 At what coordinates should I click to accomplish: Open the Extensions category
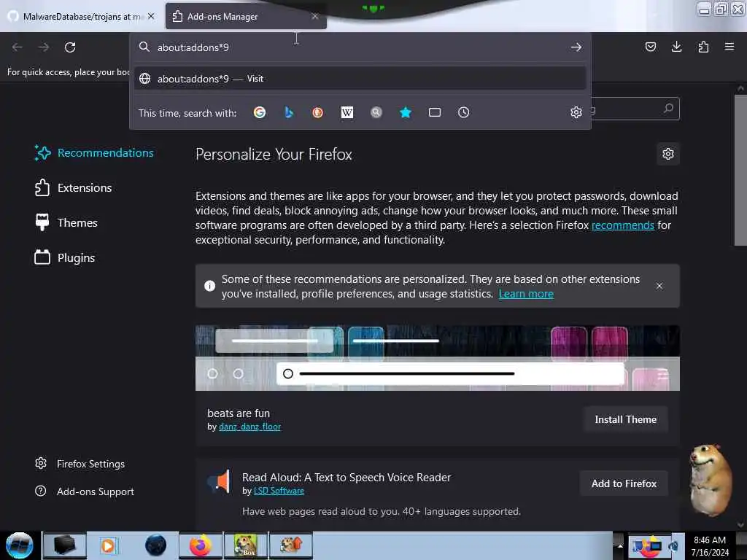(74, 187)
